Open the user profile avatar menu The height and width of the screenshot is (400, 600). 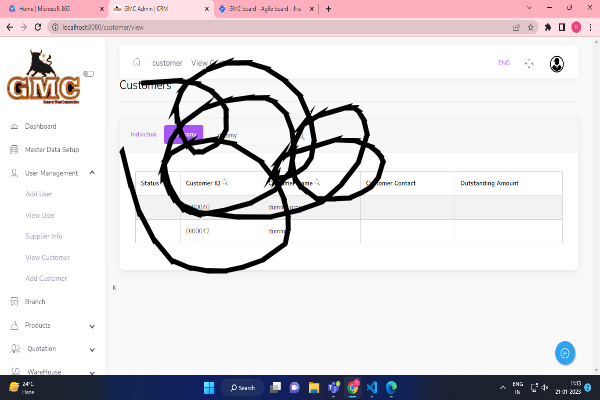pyautogui.click(x=557, y=64)
